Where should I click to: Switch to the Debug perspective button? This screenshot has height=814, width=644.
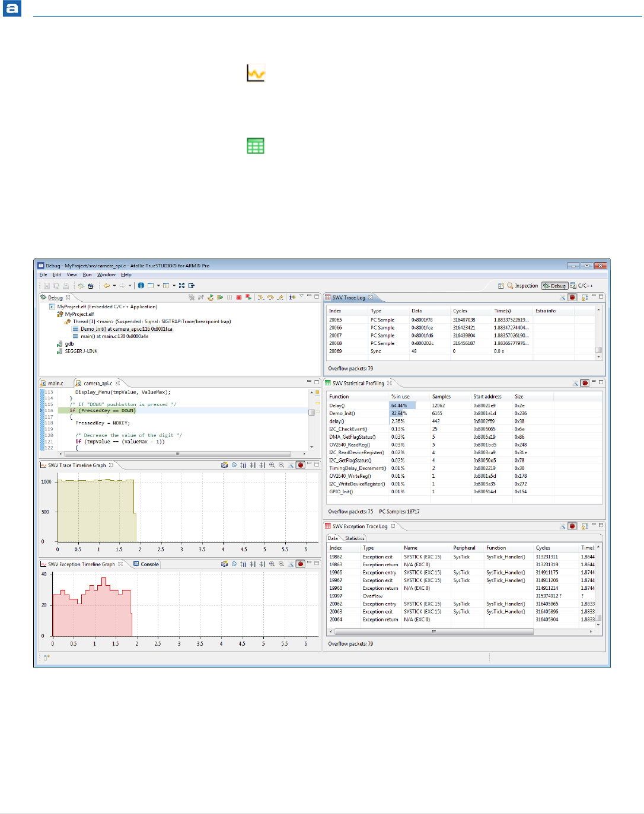(x=554, y=286)
